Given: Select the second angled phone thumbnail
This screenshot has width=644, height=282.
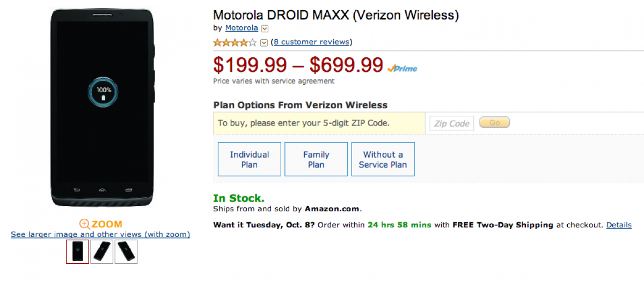Looking at the screenshot, I should (x=102, y=251).
